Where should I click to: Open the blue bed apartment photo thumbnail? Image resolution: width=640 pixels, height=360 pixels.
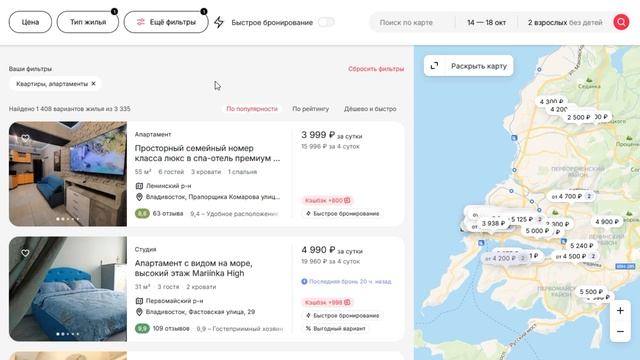(68, 289)
